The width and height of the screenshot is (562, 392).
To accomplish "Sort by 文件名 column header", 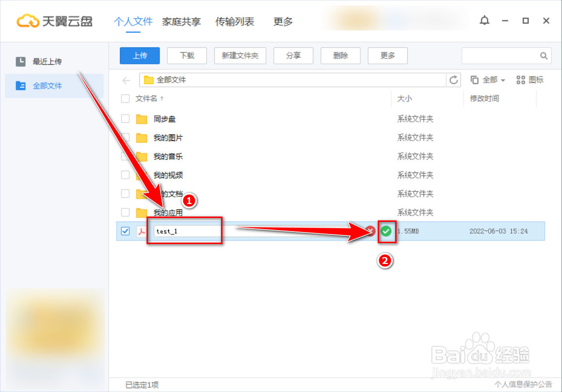I will click(x=149, y=99).
